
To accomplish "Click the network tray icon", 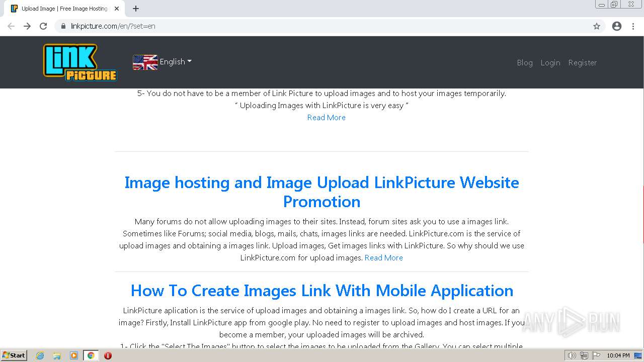I will click(584, 355).
